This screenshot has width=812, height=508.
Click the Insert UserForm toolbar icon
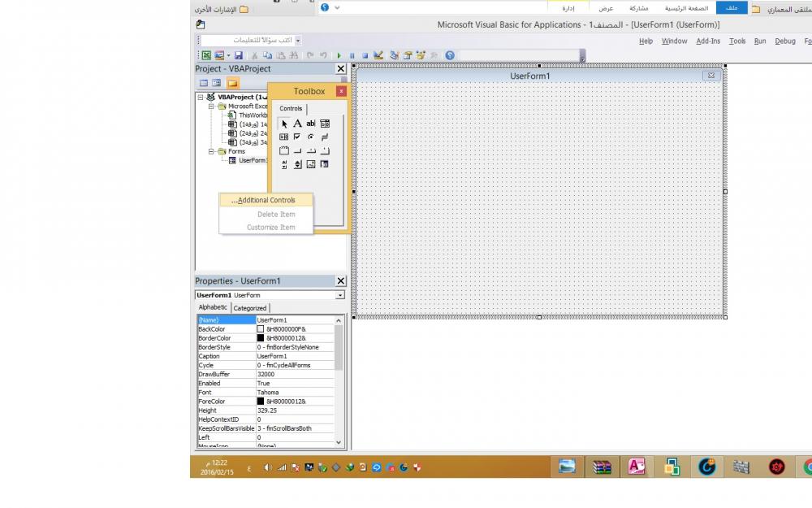(x=219, y=55)
